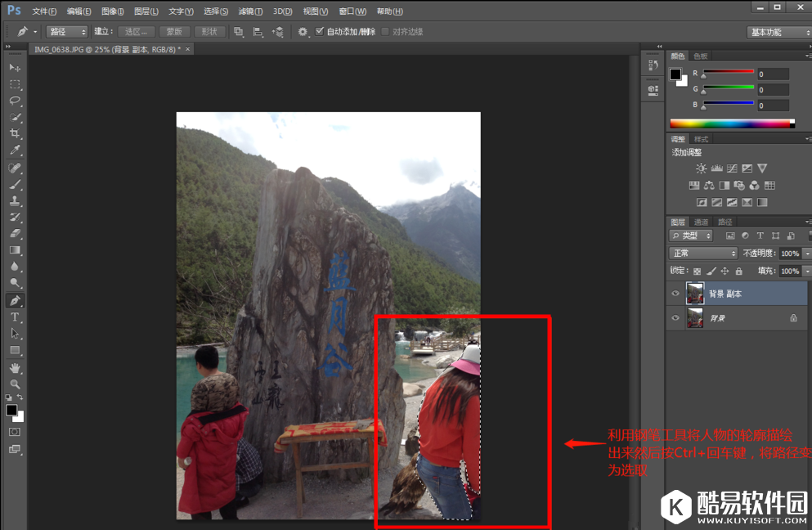Expand the 基本功能 workspace dropdown
Viewport: 812px width, 530px height.
click(778, 32)
